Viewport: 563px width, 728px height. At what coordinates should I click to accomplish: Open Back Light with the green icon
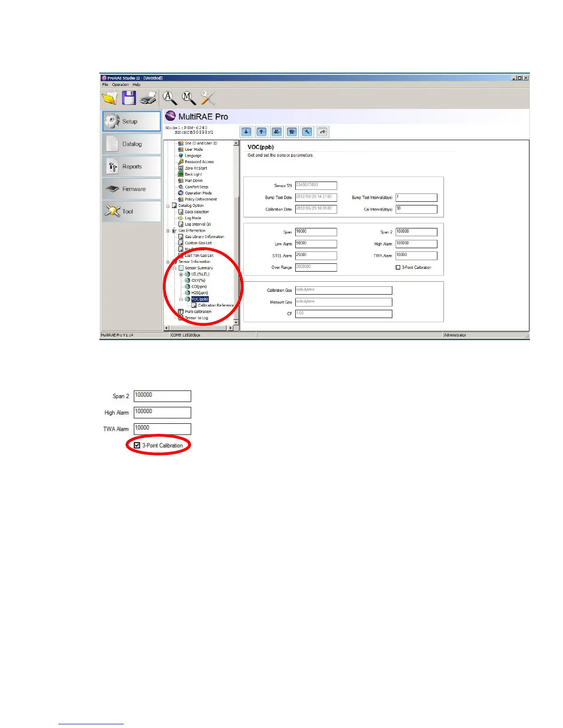click(x=193, y=175)
